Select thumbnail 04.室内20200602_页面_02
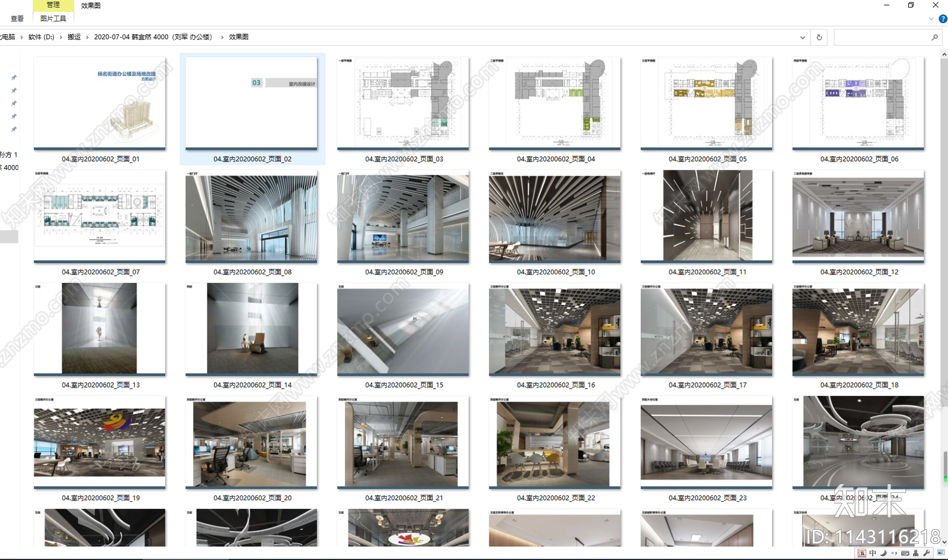This screenshot has height=560, width=948. point(251,103)
